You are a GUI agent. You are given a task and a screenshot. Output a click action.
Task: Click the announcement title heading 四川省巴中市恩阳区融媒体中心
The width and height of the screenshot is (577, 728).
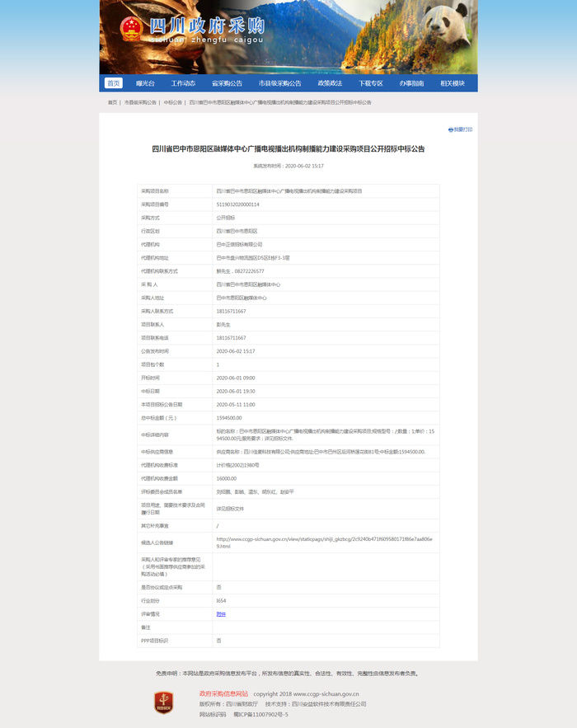pos(288,148)
